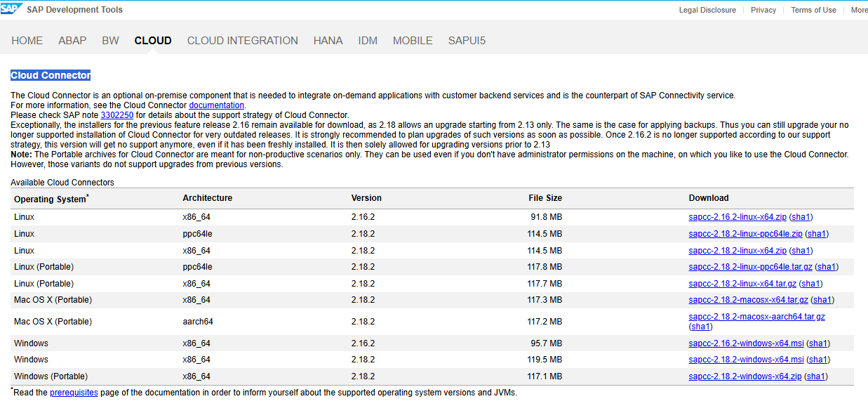Click the 117.8 MB file size cell
Image resolution: width=868 pixels, height=413 pixels.
click(x=545, y=267)
